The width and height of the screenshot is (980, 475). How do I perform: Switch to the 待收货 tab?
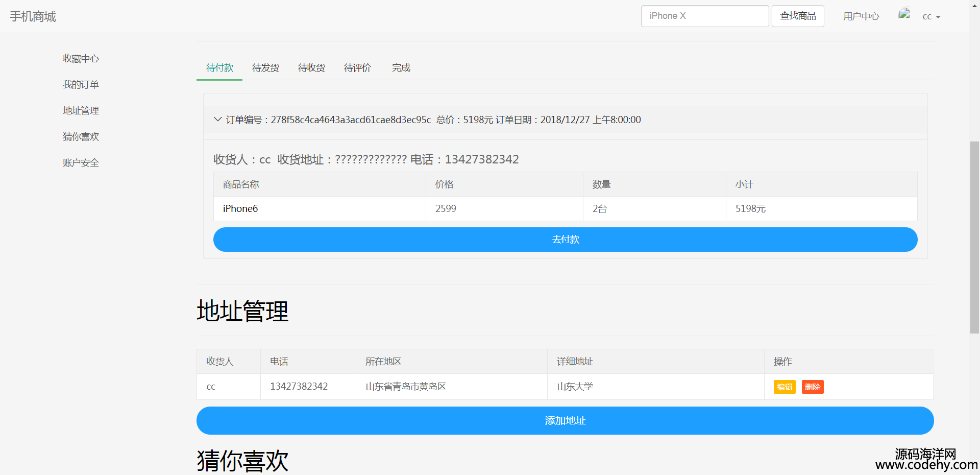tap(311, 68)
